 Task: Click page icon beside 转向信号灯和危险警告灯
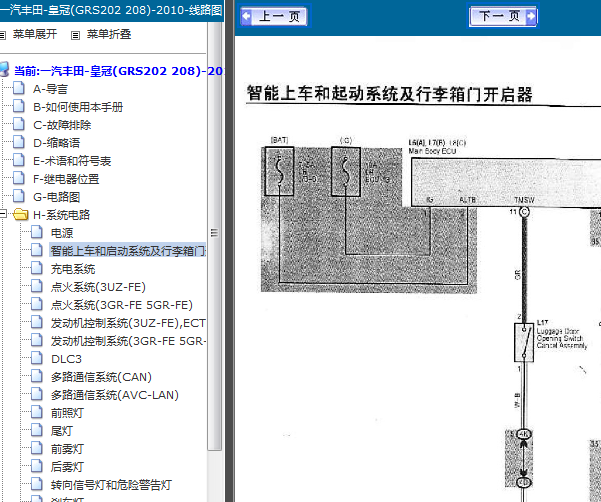pyautogui.click(x=37, y=484)
